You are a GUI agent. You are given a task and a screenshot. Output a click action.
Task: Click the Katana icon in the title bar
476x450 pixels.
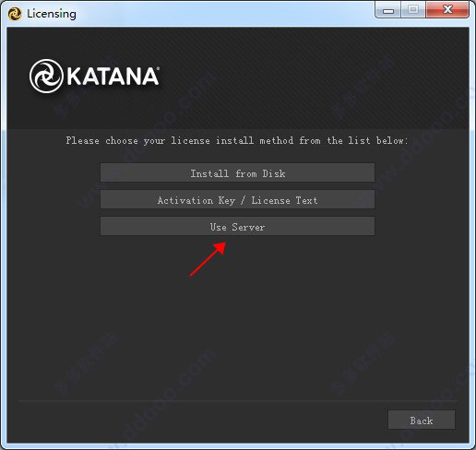tap(15, 14)
